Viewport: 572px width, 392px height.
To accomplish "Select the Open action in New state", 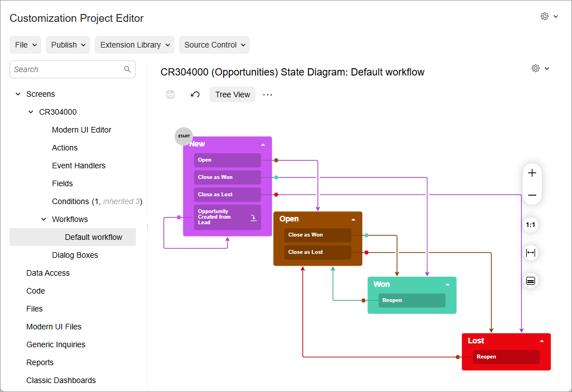I will 227,160.
